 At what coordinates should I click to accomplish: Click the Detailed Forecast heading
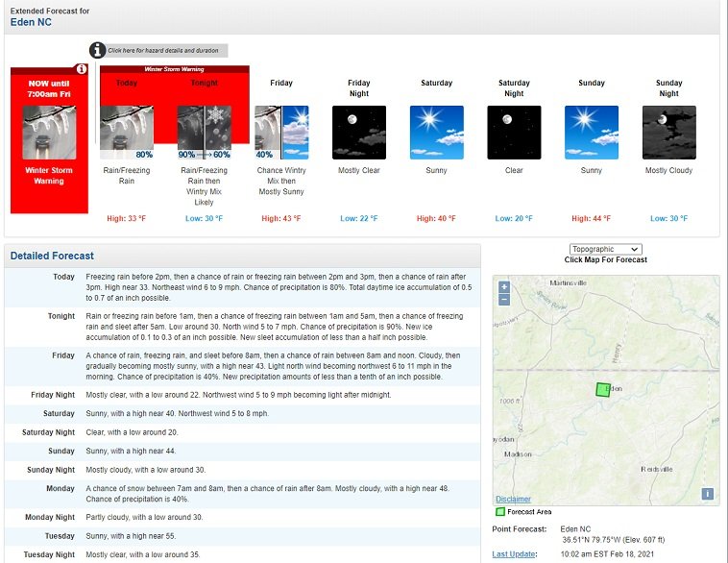tap(52, 256)
